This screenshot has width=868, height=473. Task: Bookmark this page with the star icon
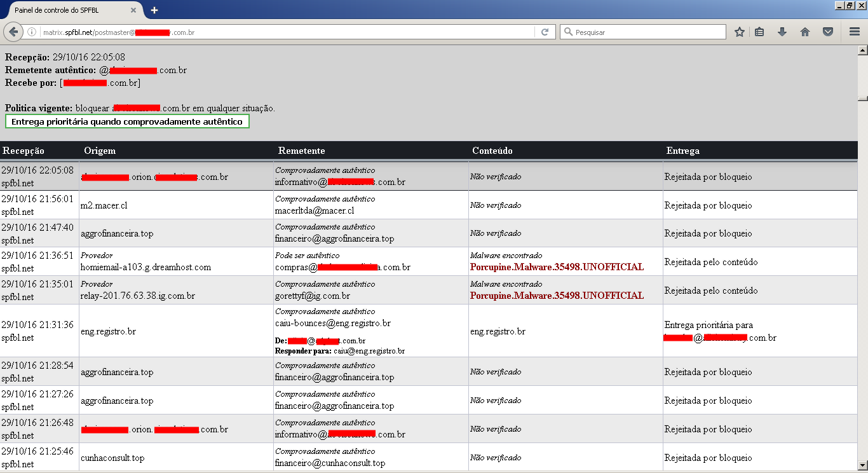[739, 32]
